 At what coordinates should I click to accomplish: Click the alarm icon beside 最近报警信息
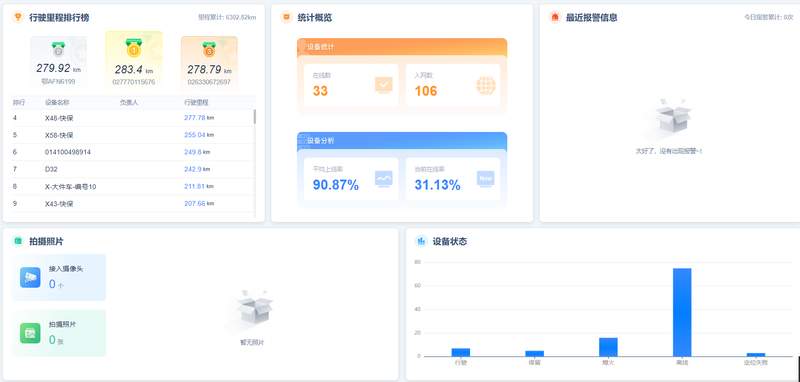tap(555, 17)
